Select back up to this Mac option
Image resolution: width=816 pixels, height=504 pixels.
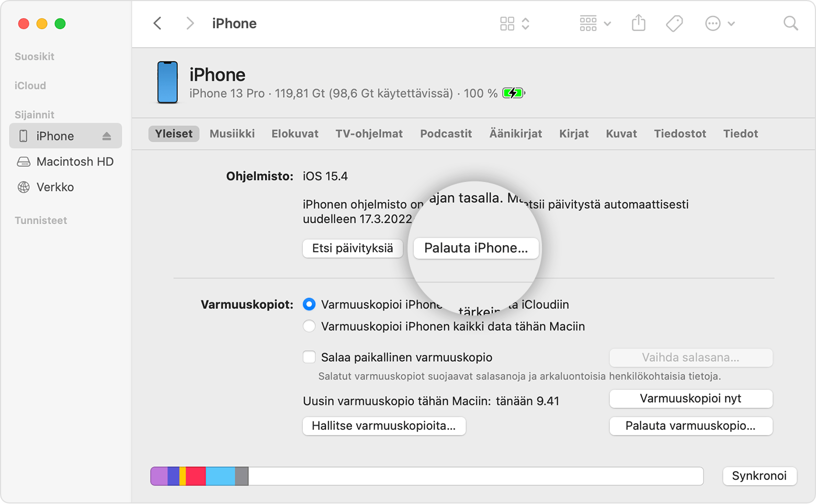pos(309,326)
